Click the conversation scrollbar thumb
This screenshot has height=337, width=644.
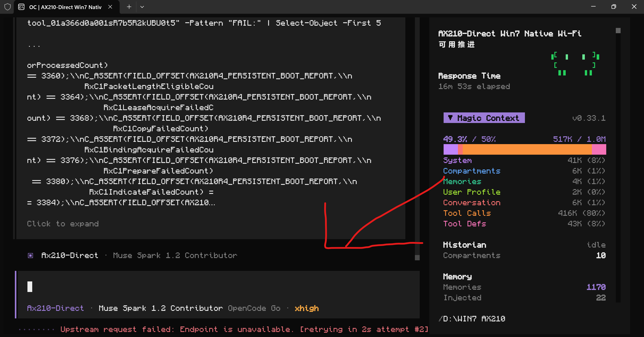pos(417,257)
